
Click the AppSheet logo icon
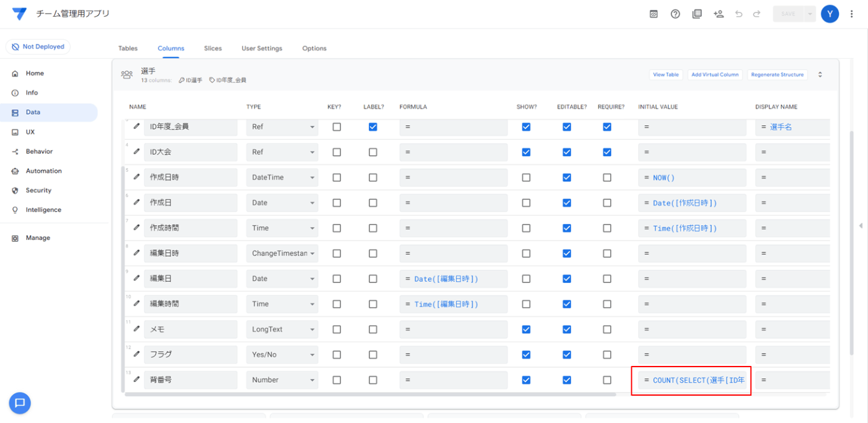19,14
